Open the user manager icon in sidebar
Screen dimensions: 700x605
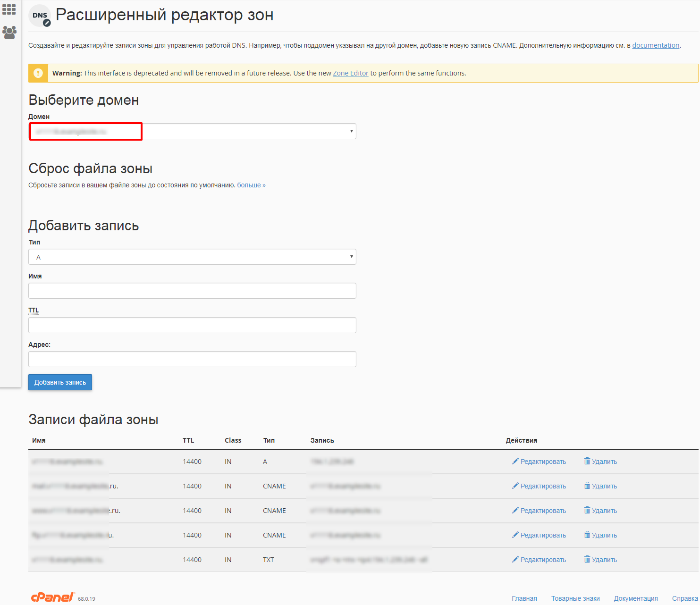pos(9,33)
